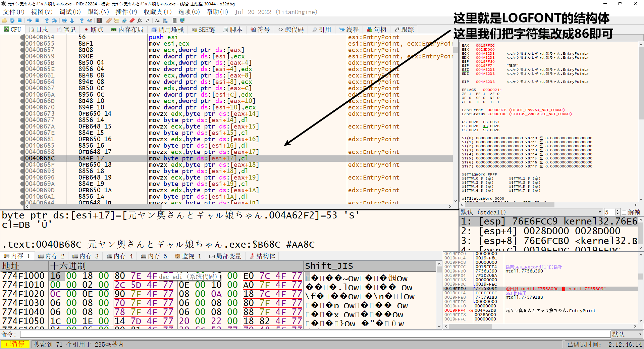Click the Step Over icon
The width and height of the screenshot is (644, 349).
54,20
